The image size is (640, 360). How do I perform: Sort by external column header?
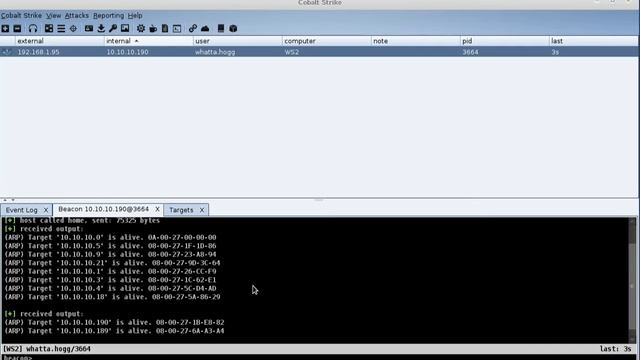(x=60, y=41)
